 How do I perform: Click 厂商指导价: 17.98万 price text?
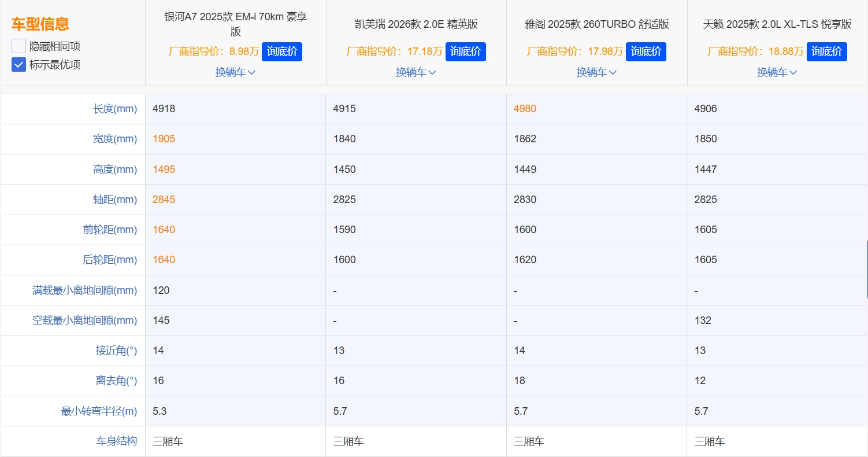(575, 51)
